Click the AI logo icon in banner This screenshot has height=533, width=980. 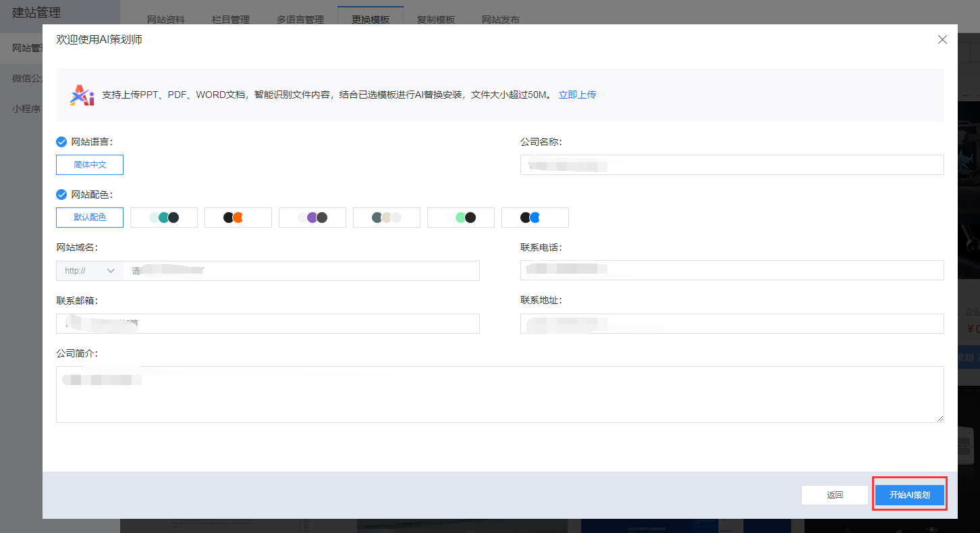tap(82, 95)
